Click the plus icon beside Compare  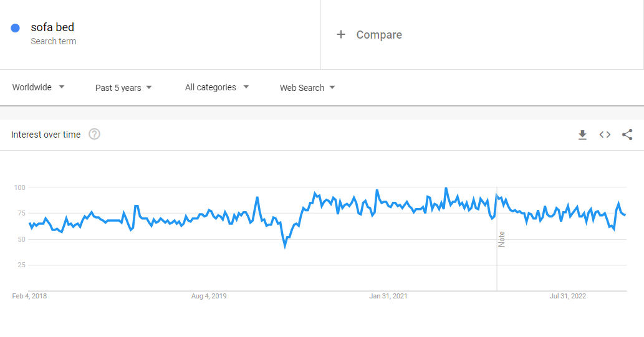[341, 35]
